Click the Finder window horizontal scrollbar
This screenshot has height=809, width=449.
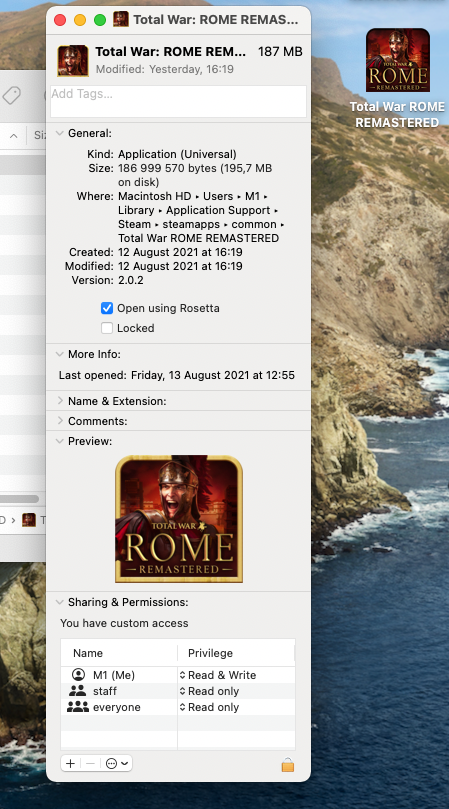click(x=19, y=499)
